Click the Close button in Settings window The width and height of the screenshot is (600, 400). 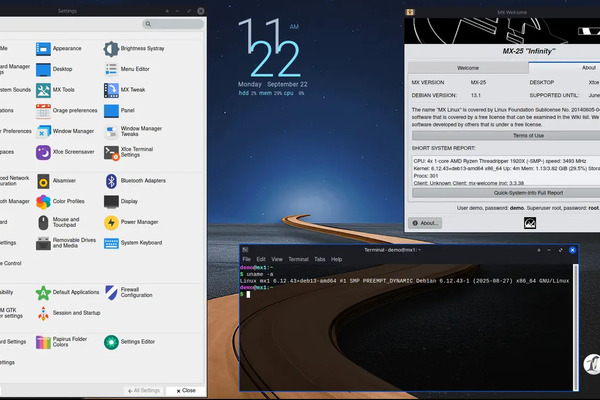186,390
